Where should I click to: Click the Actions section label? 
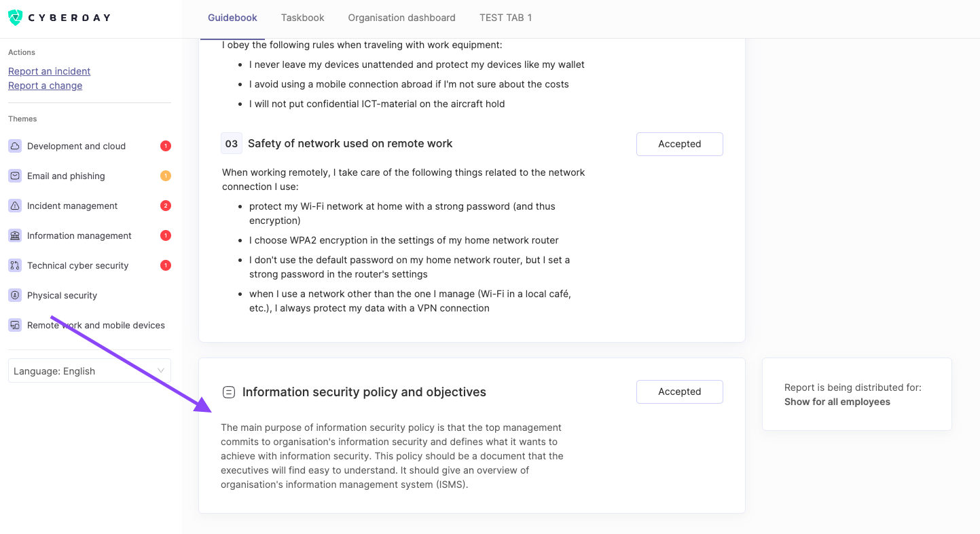pos(22,52)
